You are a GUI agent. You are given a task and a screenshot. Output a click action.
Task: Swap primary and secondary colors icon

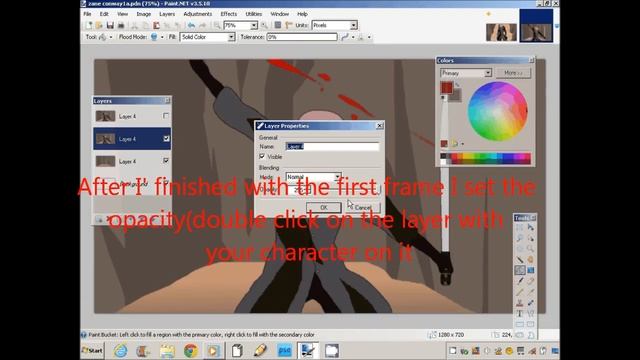(x=458, y=84)
